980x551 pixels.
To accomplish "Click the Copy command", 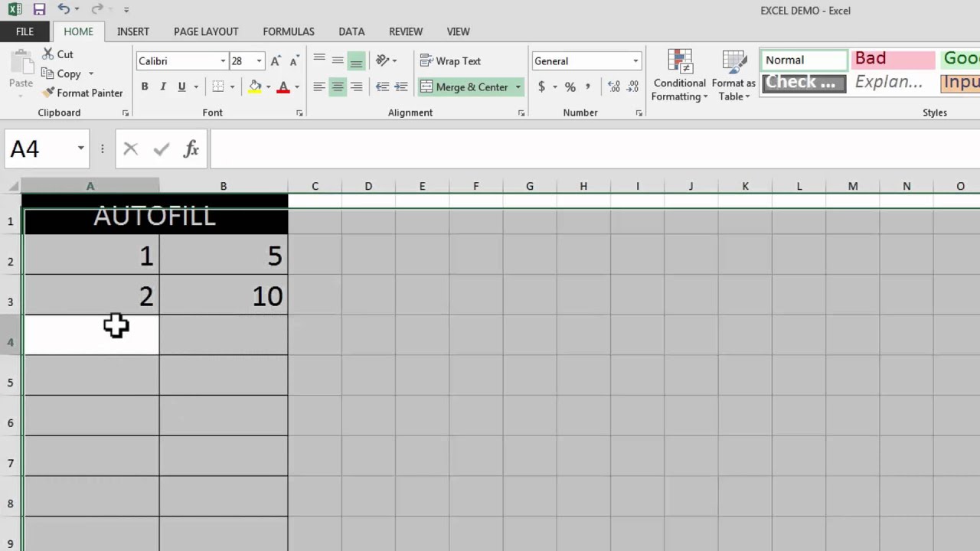I will (x=60, y=73).
